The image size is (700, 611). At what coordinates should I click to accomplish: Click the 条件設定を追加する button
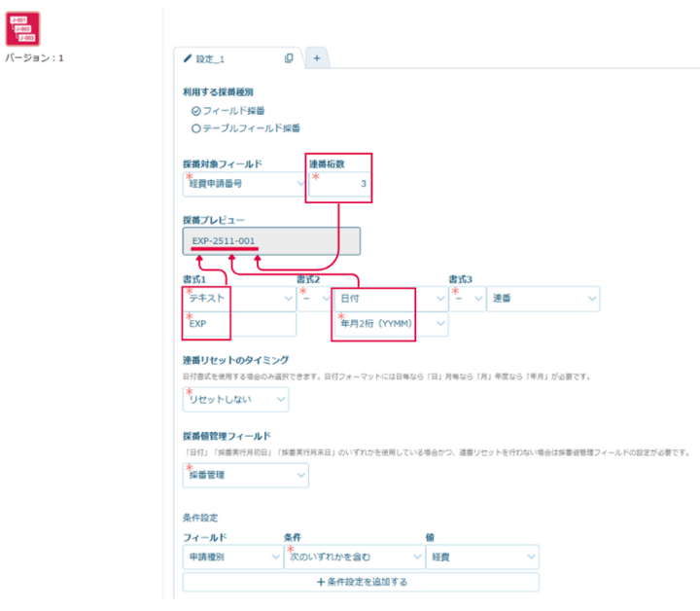(x=361, y=583)
